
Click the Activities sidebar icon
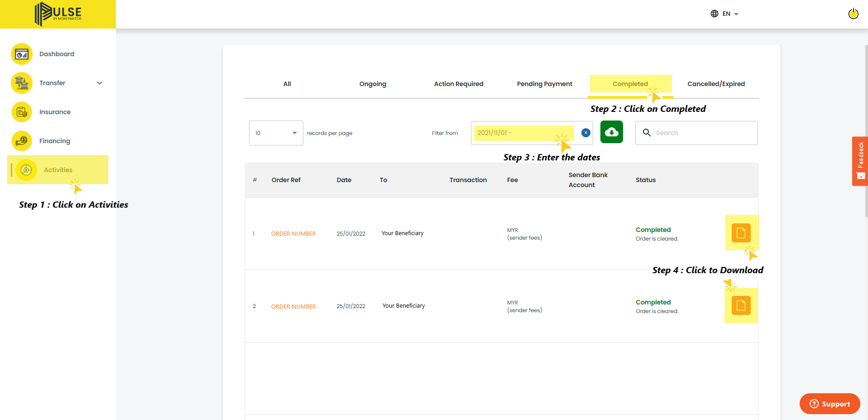coord(26,170)
